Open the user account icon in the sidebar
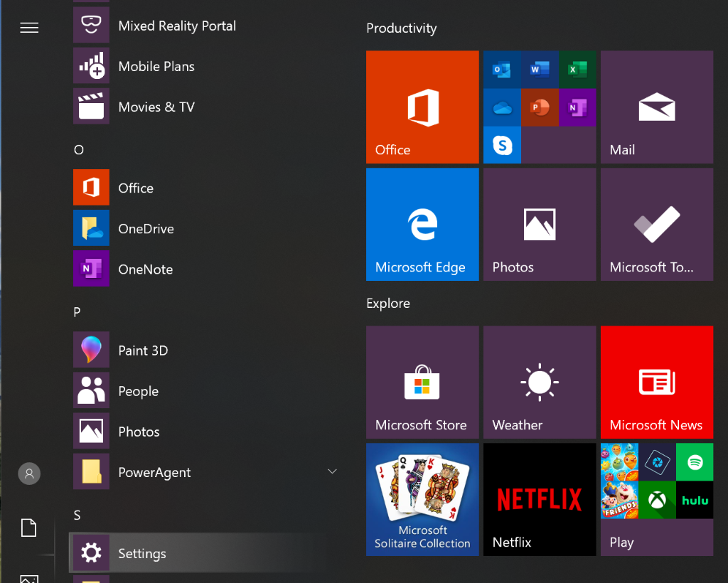This screenshot has height=583, width=728. point(29,474)
